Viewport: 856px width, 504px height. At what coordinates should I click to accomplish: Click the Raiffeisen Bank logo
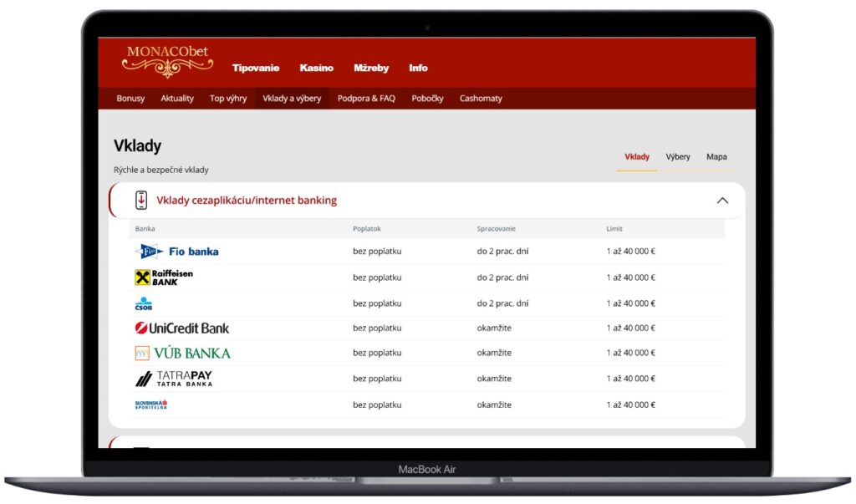point(164,277)
